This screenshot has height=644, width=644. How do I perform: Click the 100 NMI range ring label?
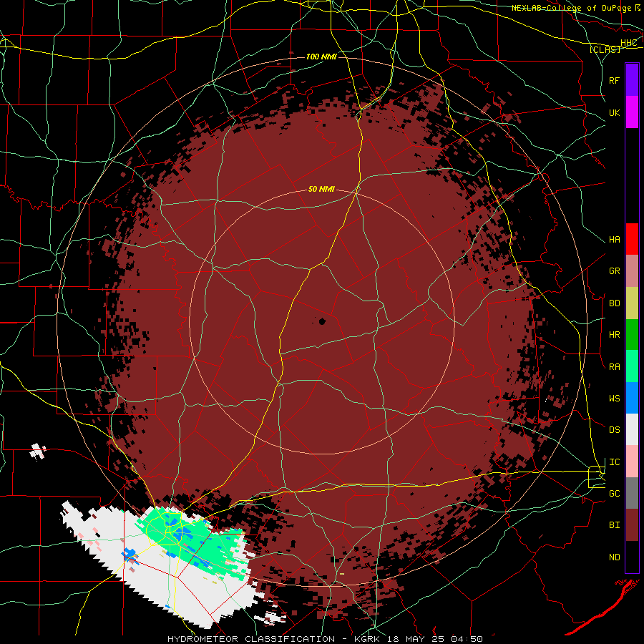(321, 57)
